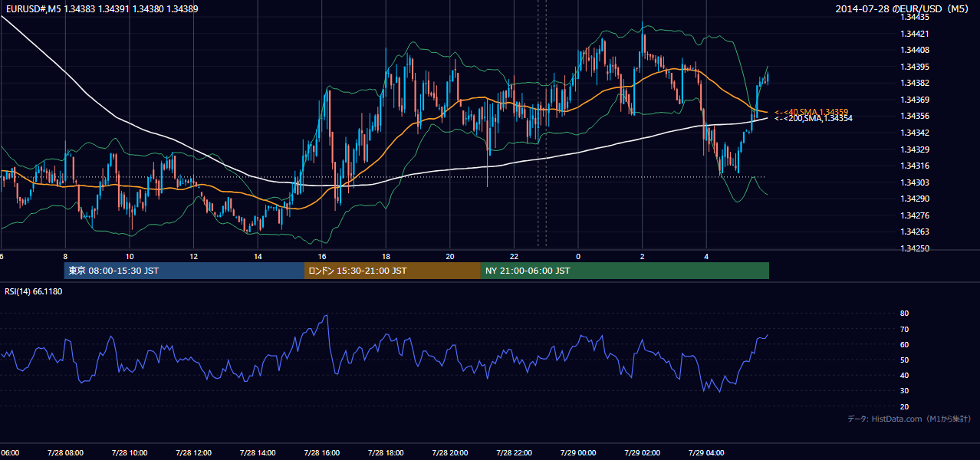Image resolution: width=980 pixels, height=460 pixels.
Task: Click RSI scale value 50
Action: 905,360
